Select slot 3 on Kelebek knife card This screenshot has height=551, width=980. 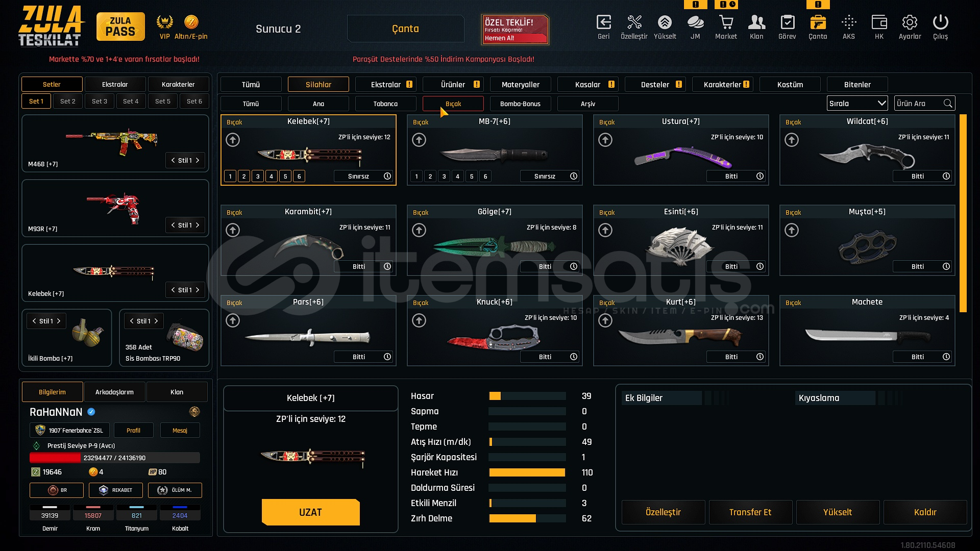point(258,177)
